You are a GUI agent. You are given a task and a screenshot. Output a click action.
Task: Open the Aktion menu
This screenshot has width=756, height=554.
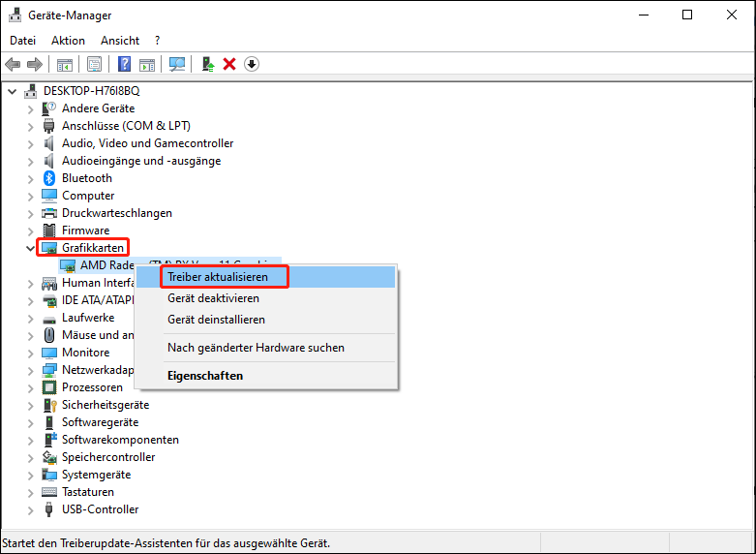tap(68, 41)
